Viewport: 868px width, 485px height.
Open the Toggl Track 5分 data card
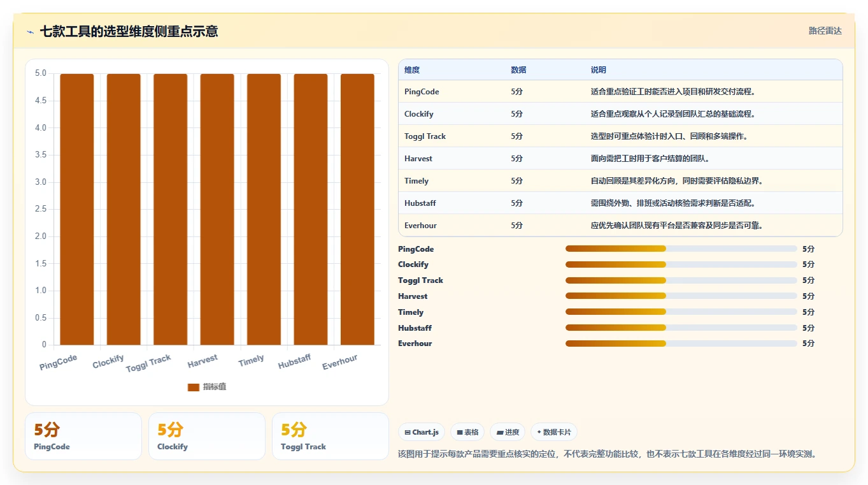pos(331,437)
